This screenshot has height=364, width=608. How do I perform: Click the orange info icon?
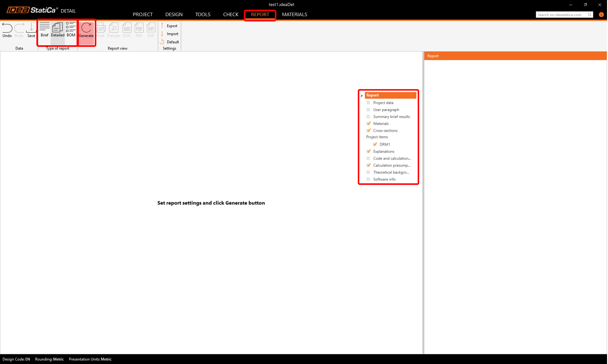point(601,15)
